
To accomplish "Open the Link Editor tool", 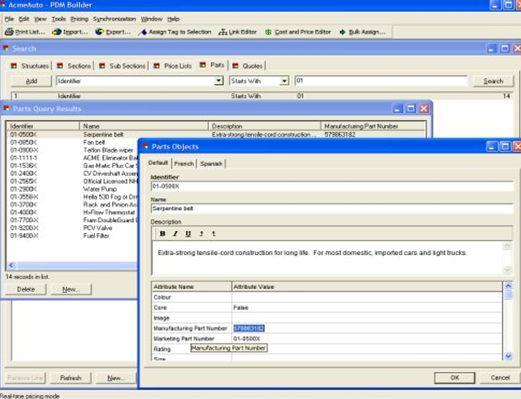I will [x=223, y=32].
